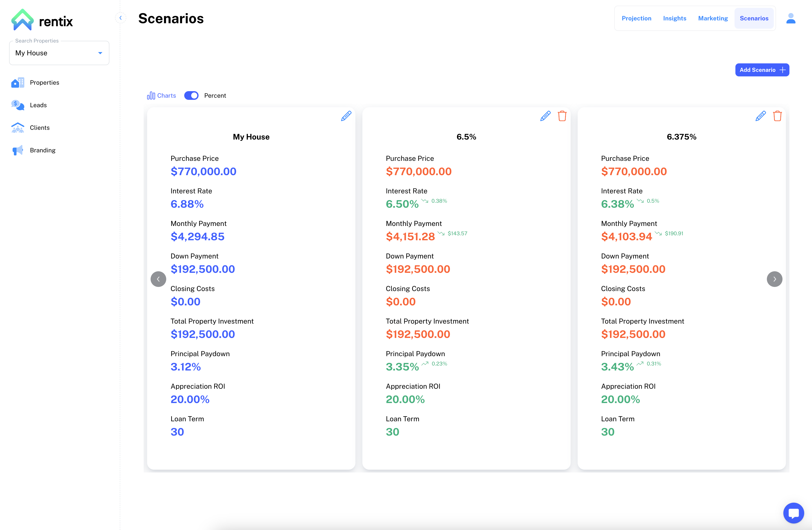Open Leads in the sidebar
The image size is (812, 530).
(x=38, y=105)
